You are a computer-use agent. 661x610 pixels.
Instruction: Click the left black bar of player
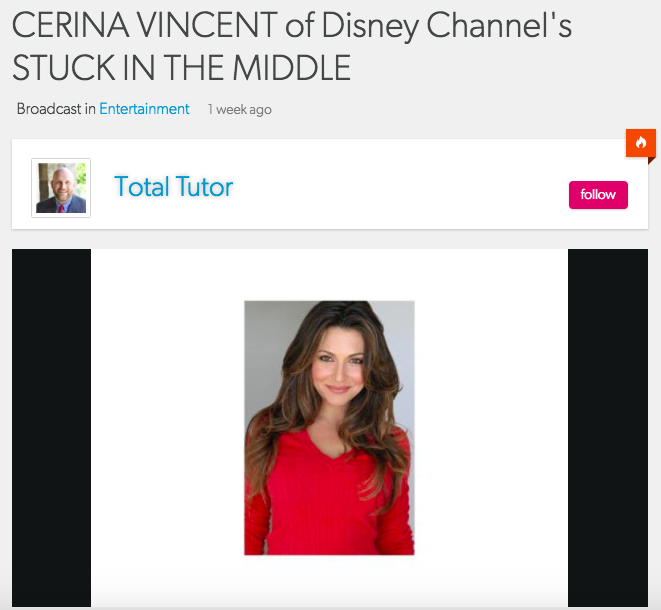[x=51, y=427]
